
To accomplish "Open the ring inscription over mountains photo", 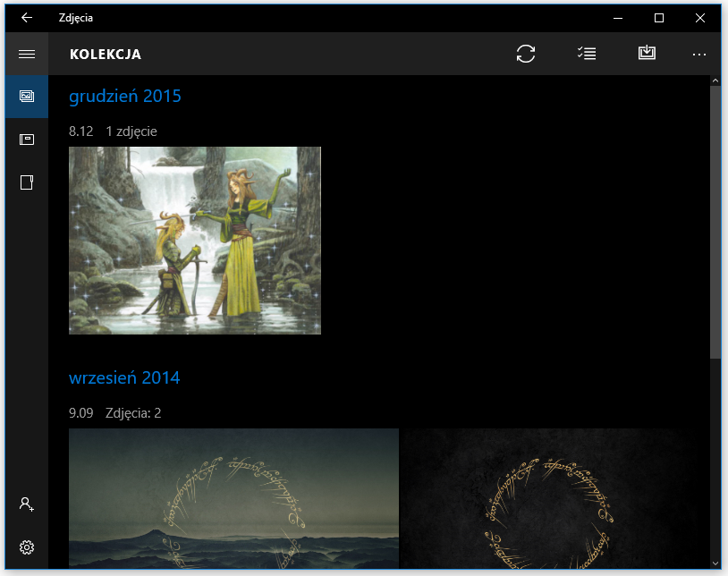I will [x=233, y=498].
